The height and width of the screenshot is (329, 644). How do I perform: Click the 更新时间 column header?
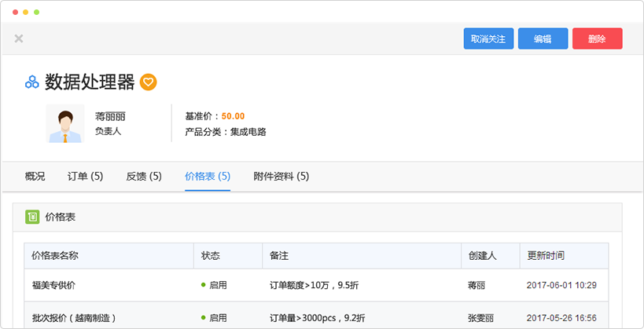[x=545, y=256]
